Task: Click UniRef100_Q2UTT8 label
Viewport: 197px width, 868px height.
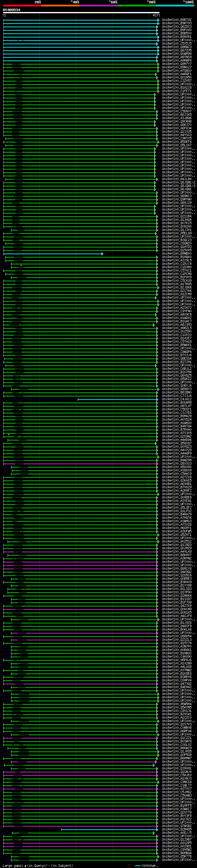Action: 176,812
